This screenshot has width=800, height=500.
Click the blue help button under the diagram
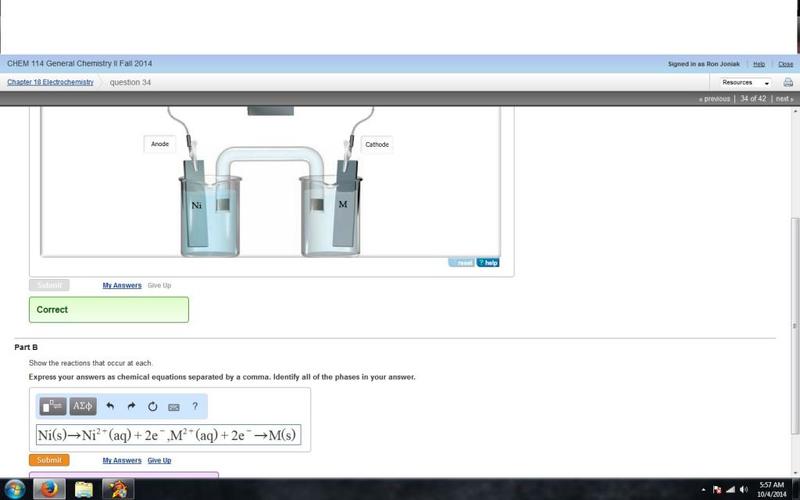coord(488,262)
